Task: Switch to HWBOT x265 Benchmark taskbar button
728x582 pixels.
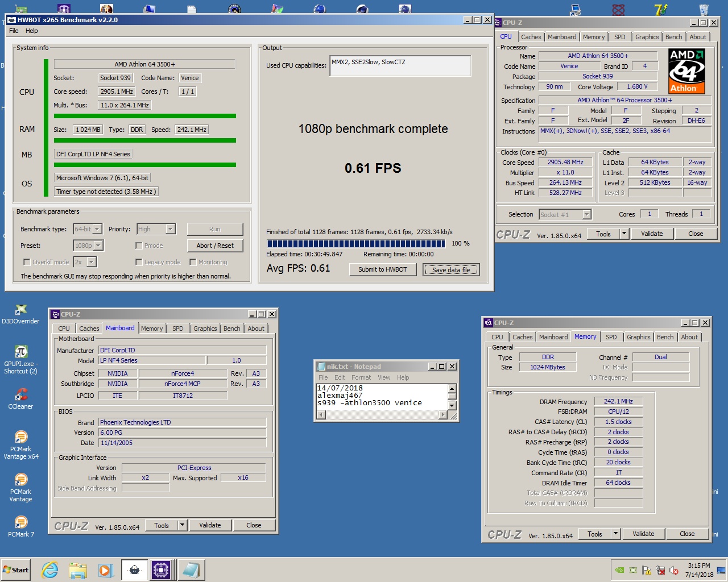Action: coord(135,570)
